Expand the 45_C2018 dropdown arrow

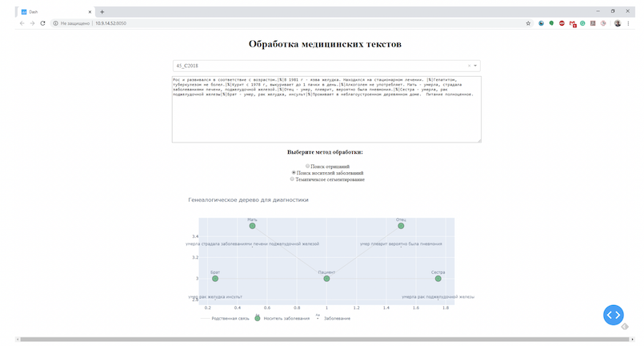(475, 65)
